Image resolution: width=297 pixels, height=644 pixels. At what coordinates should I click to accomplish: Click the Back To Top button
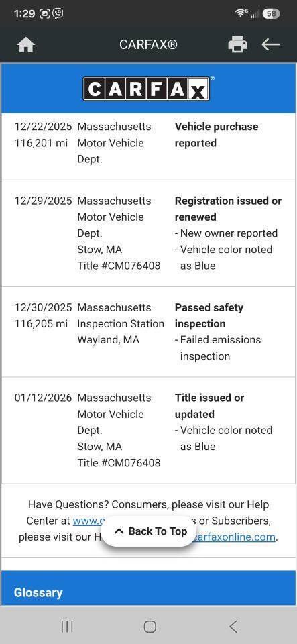click(150, 531)
